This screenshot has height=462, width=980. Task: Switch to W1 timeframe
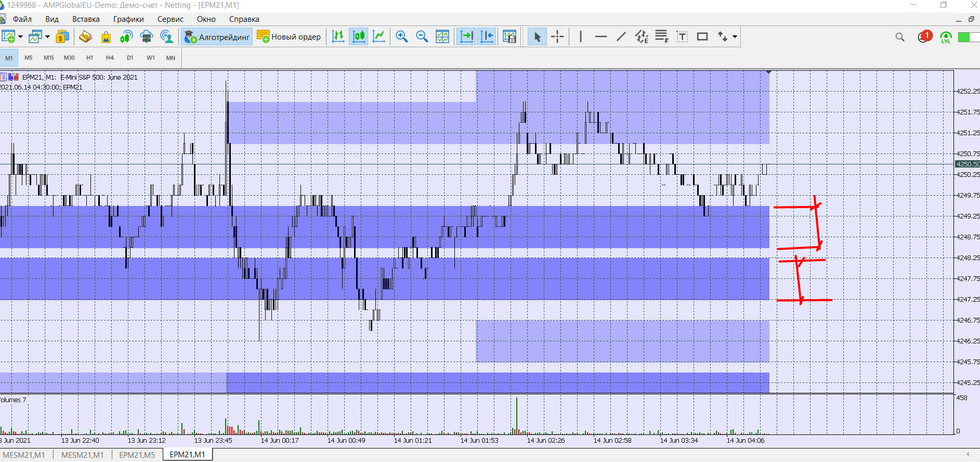pyautogui.click(x=151, y=58)
